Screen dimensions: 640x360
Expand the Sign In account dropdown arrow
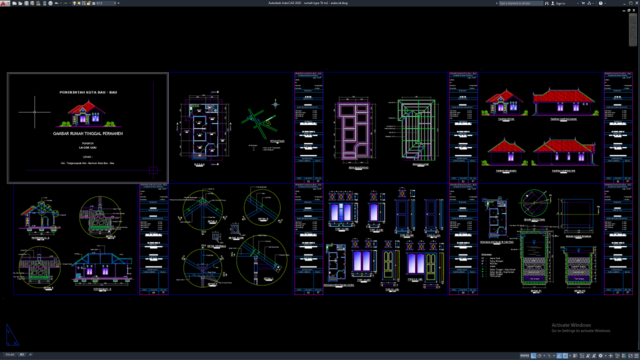click(x=578, y=3)
